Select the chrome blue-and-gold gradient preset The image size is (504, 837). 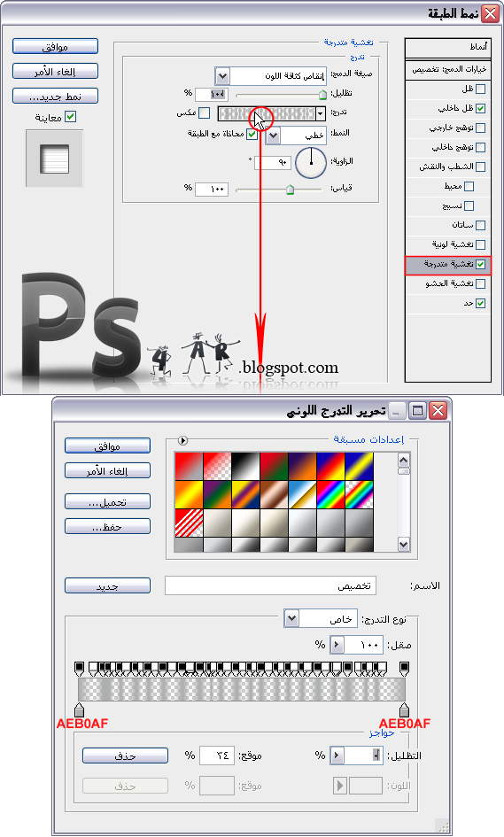303,494
